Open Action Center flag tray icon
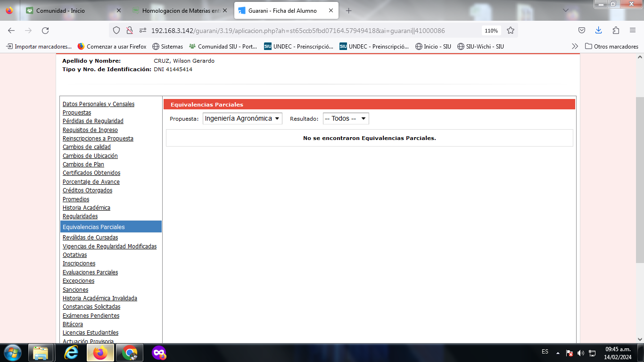Viewport: 644px width, 362px height. [x=570, y=353]
